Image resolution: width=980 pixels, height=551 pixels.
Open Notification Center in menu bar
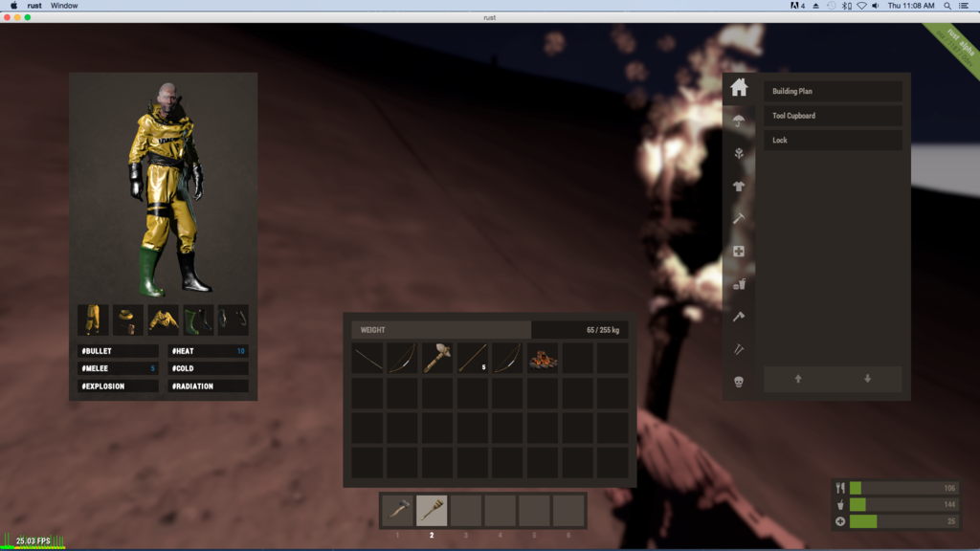click(964, 6)
